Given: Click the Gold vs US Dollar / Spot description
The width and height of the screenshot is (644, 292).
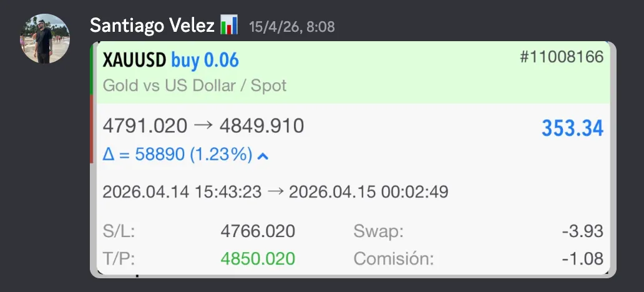Looking at the screenshot, I should tap(195, 86).
